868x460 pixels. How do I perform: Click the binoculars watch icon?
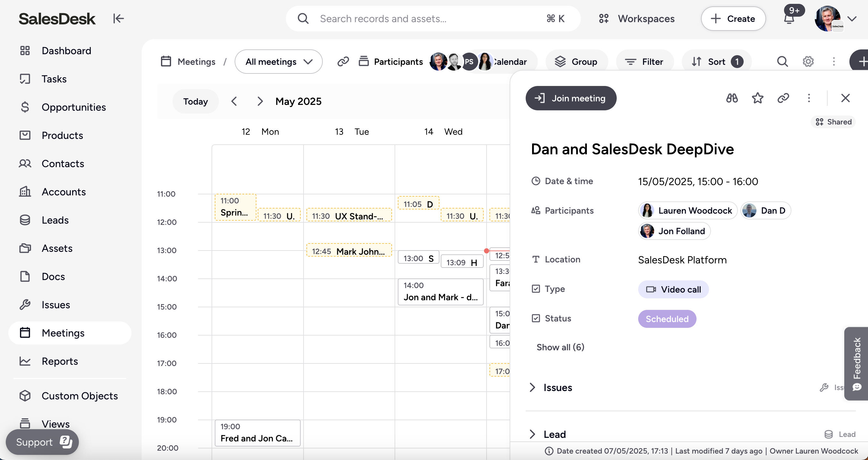731,98
